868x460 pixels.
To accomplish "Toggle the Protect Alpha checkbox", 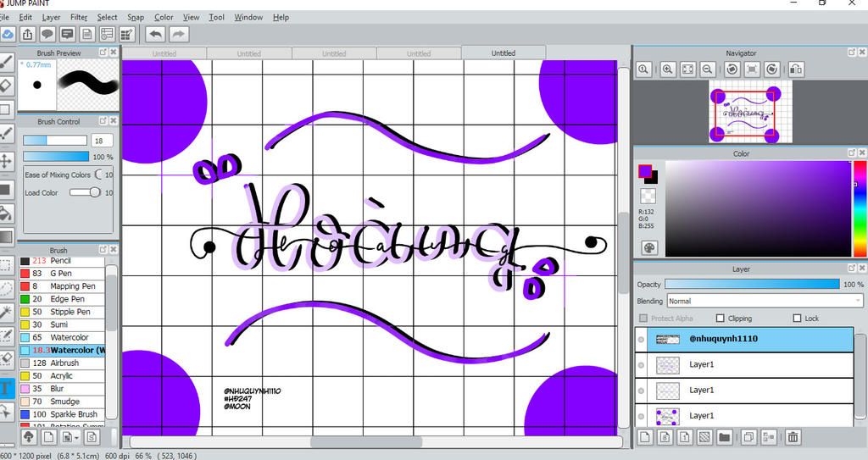I will [x=643, y=319].
